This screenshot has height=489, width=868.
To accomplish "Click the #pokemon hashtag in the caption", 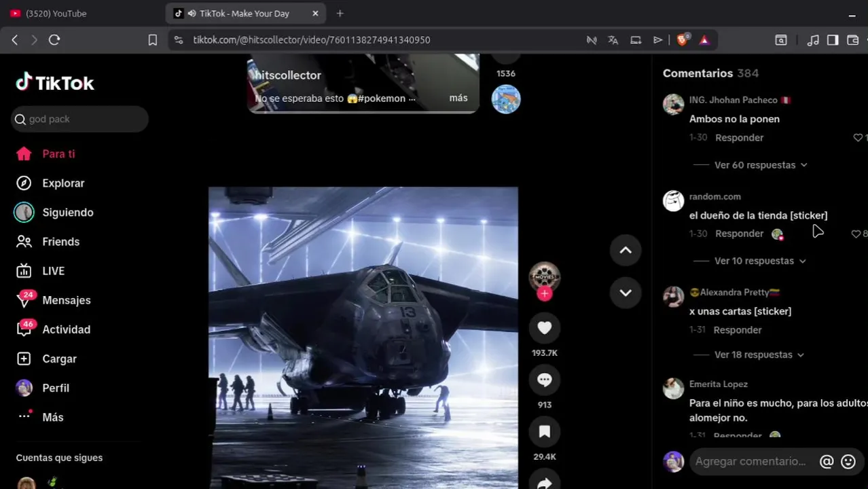I will pyautogui.click(x=382, y=98).
